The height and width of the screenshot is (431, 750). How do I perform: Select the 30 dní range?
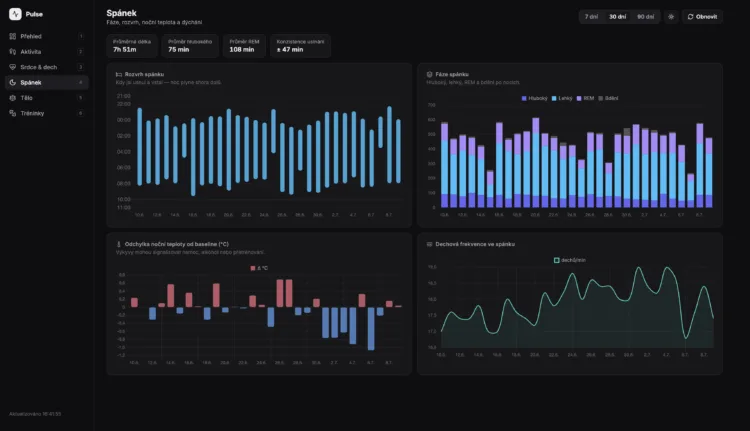click(x=618, y=17)
